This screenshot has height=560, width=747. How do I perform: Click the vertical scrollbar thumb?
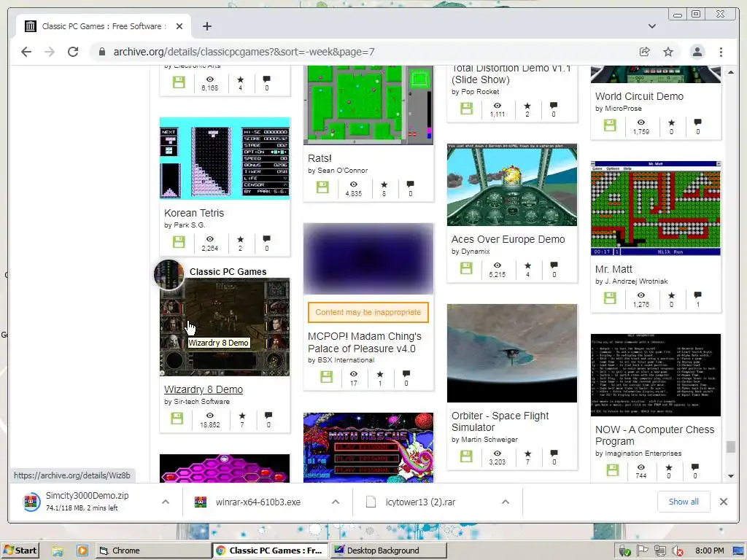[731, 447]
